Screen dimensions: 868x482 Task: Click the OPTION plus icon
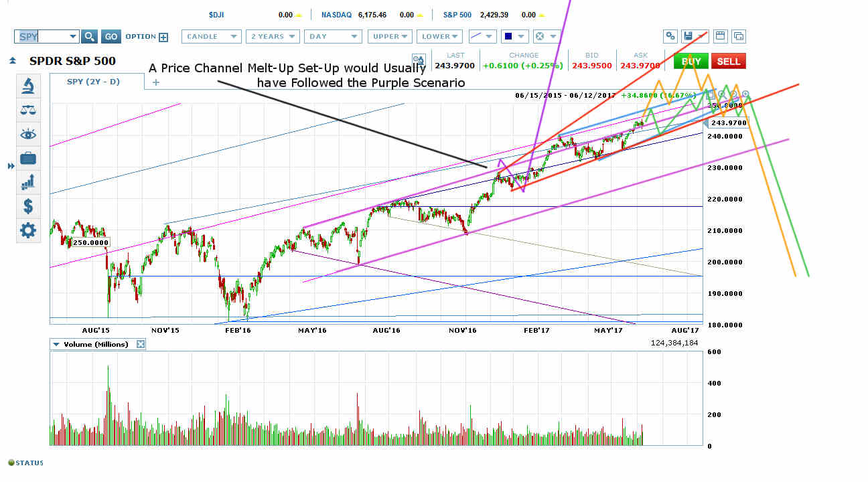tap(163, 37)
